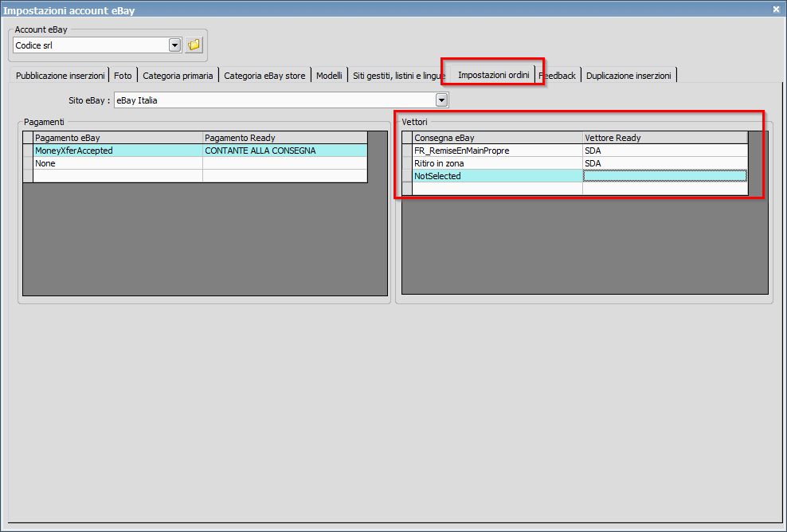Select the Impostazioni ordini tab

(493, 75)
